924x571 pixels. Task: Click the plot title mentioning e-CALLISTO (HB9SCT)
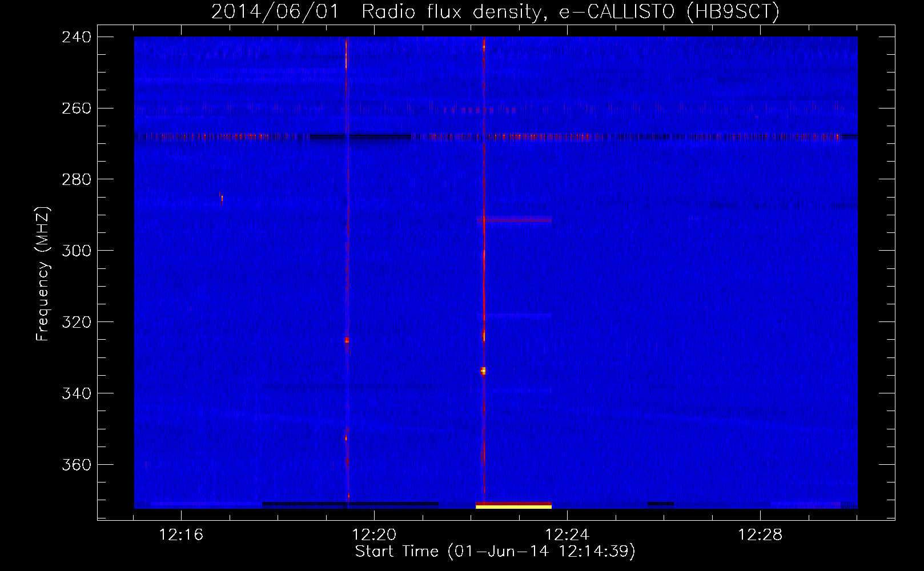coord(495,11)
